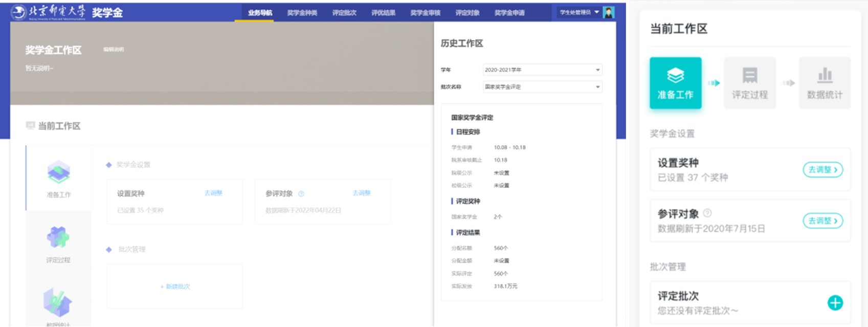Click help icon next to 参评对象 in mobile panel

pyautogui.click(x=707, y=213)
